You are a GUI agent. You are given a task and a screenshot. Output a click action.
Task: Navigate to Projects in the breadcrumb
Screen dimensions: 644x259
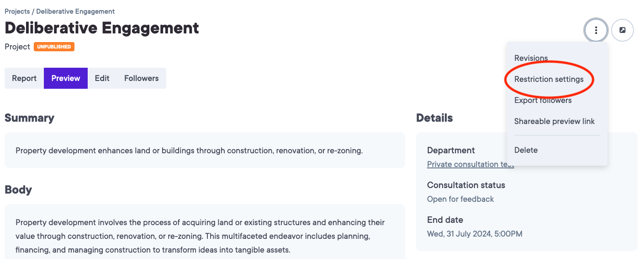tap(17, 11)
